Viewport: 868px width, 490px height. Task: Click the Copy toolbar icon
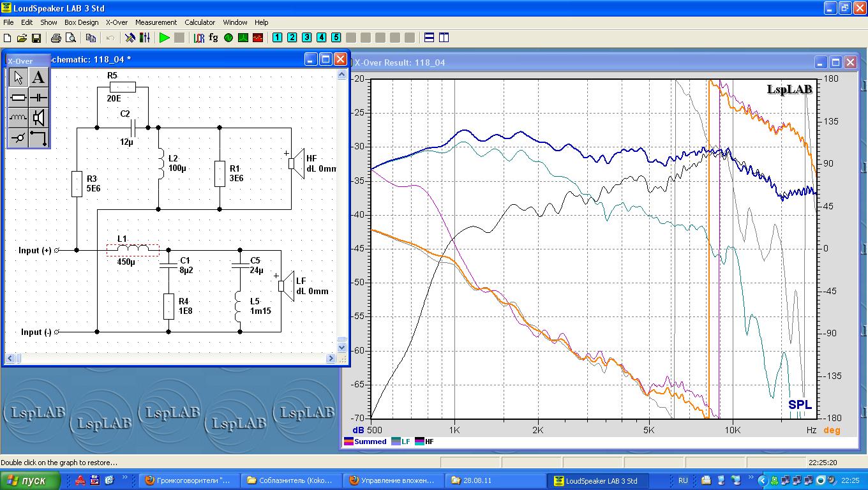[91, 38]
